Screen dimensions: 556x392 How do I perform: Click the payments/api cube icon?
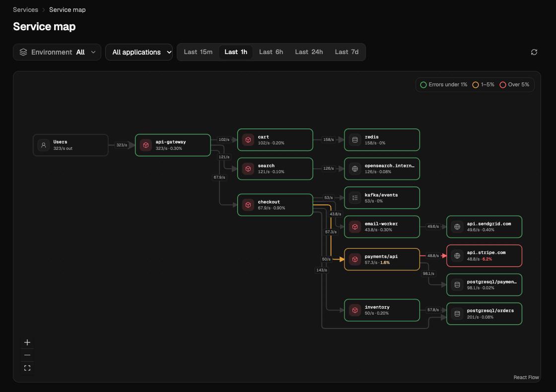tap(355, 260)
